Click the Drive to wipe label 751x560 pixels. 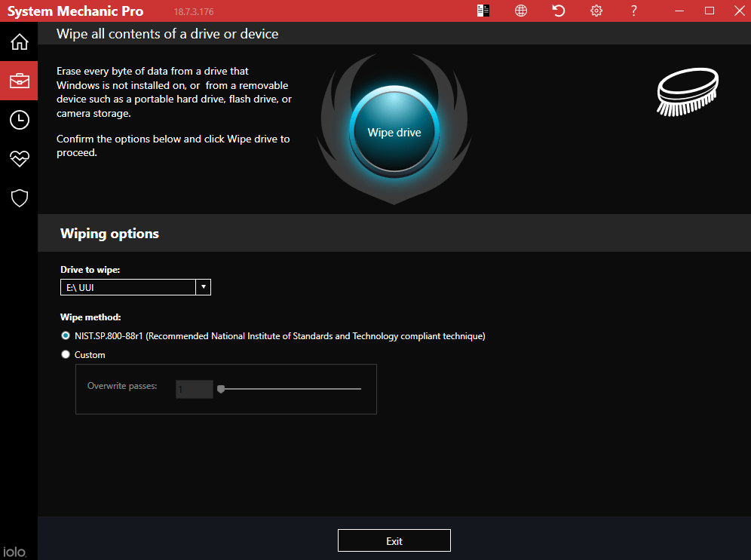[x=90, y=270]
